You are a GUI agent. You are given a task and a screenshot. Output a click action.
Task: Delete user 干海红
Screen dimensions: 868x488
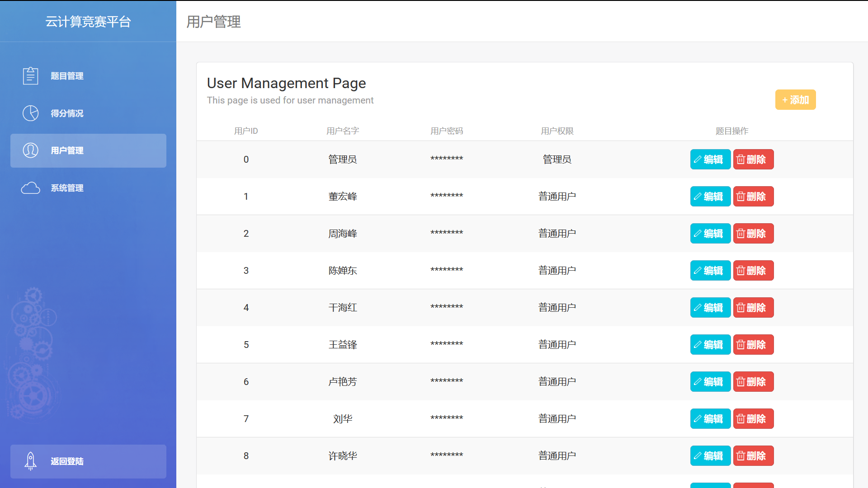[753, 308]
